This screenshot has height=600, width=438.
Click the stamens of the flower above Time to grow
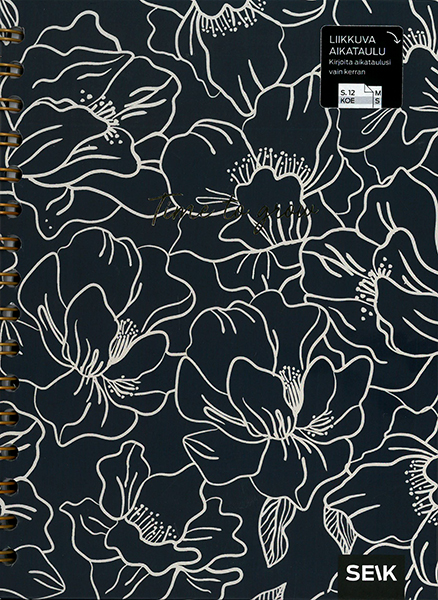[270, 165]
